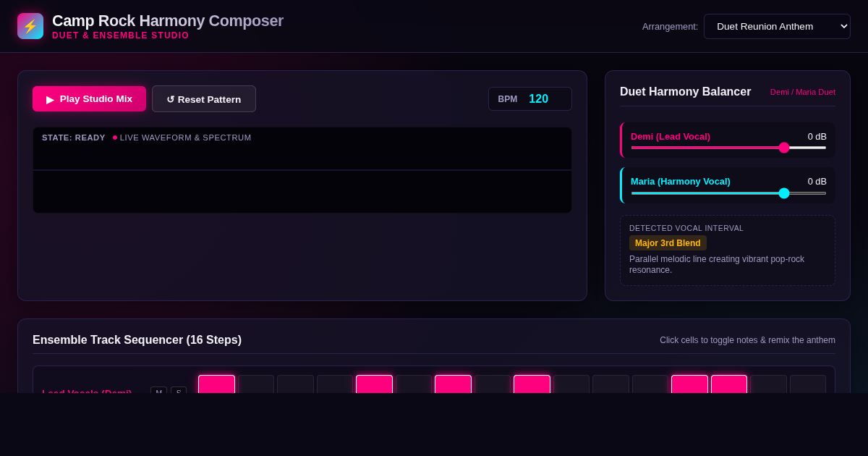Click the live waveform display area
The height and width of the screenshot is (456, 868).
pyautogui.click(x=302, y=170)
